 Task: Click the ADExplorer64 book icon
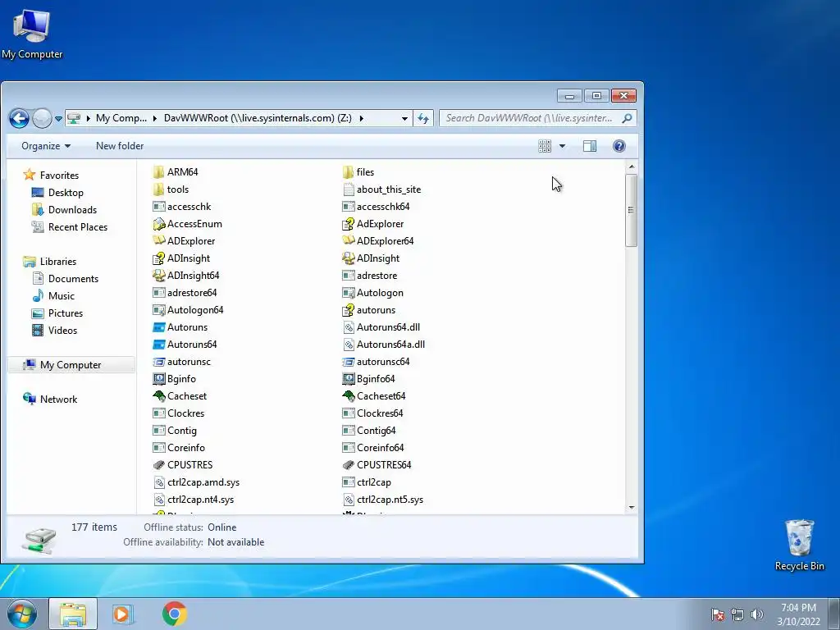[x=348, y=241]
